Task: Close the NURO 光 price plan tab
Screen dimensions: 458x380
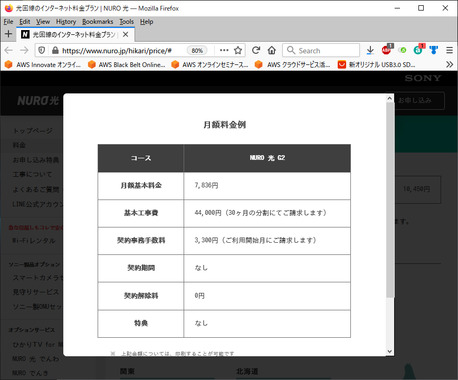Action: (x=125, y=34)
